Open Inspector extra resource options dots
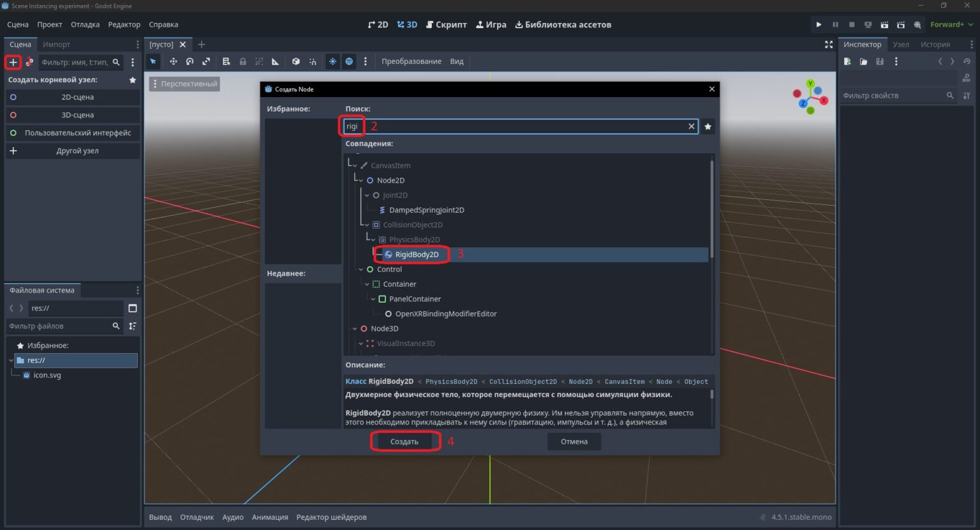Screen dimensions: 980x530 [896, 61]
